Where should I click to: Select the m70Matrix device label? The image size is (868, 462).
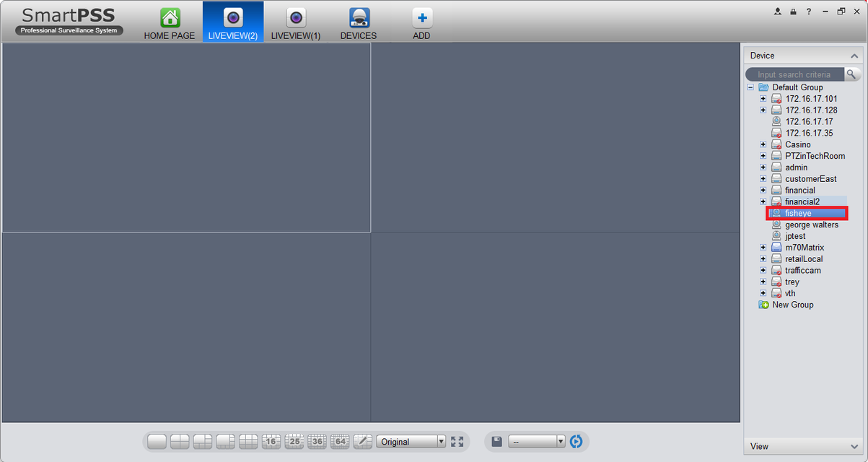coord(805,248)
